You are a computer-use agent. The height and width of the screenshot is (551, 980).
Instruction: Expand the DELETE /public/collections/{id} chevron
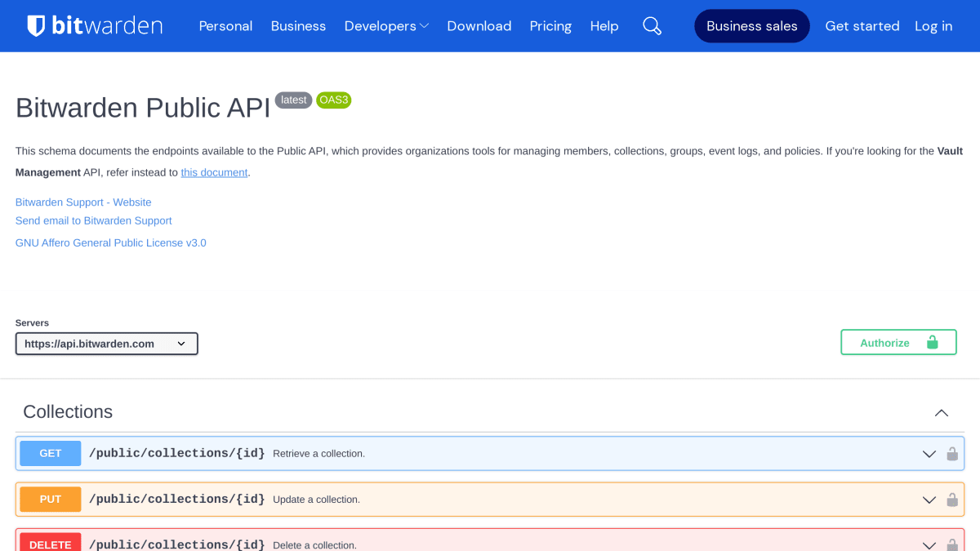tap(929, 544)
